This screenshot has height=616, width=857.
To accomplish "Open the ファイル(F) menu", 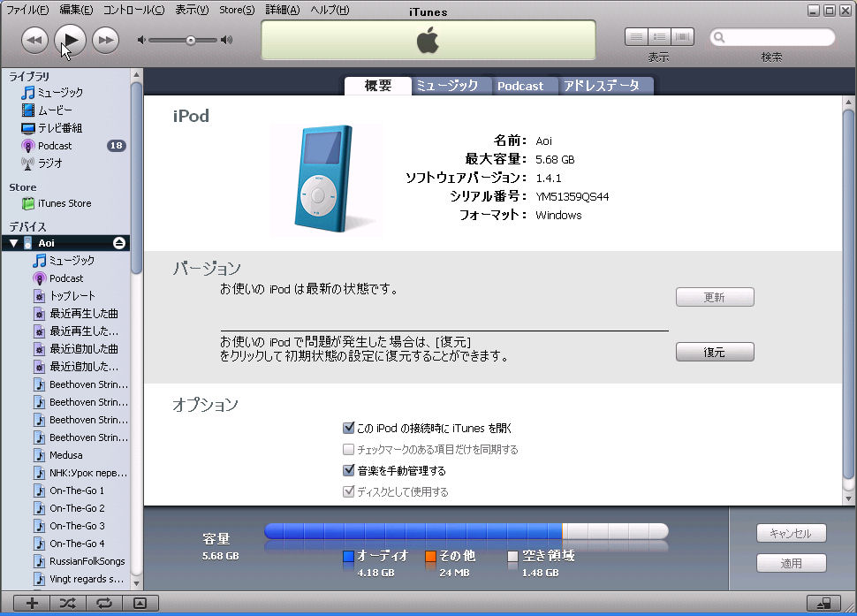I will [27, 10].
